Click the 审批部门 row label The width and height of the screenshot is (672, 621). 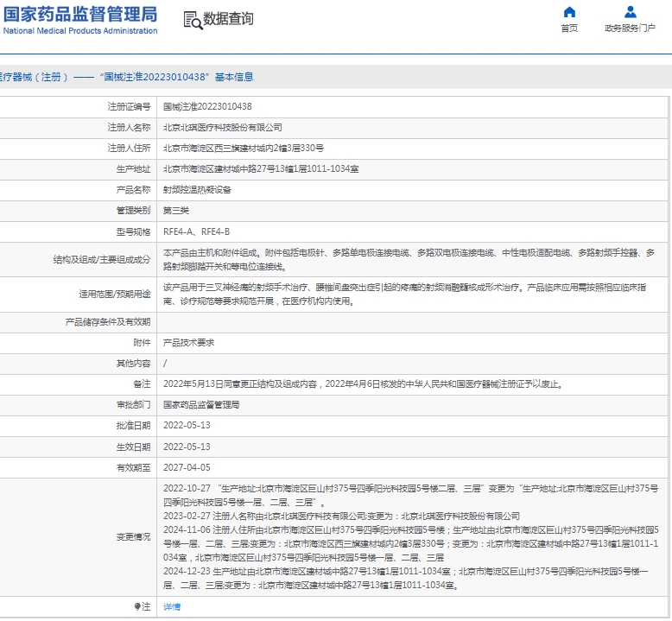133,404
